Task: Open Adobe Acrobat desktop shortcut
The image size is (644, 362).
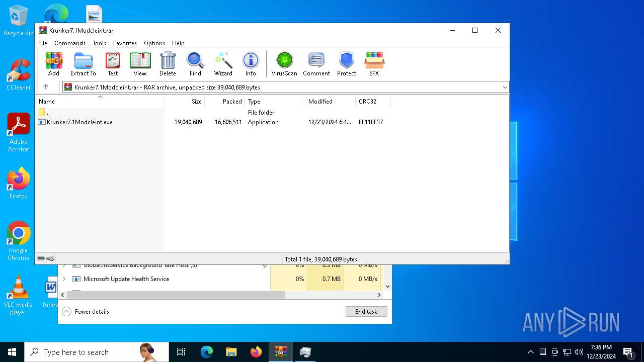Action: [x=18, y=133]
